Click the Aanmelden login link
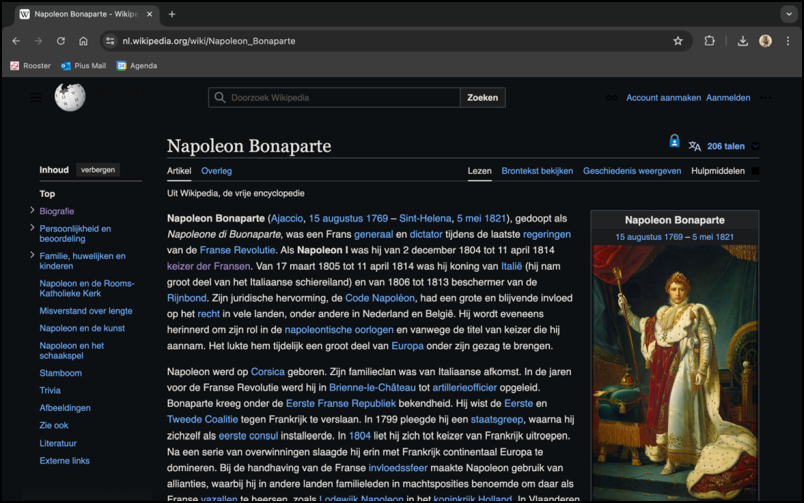804x503 pixels. 728,97
